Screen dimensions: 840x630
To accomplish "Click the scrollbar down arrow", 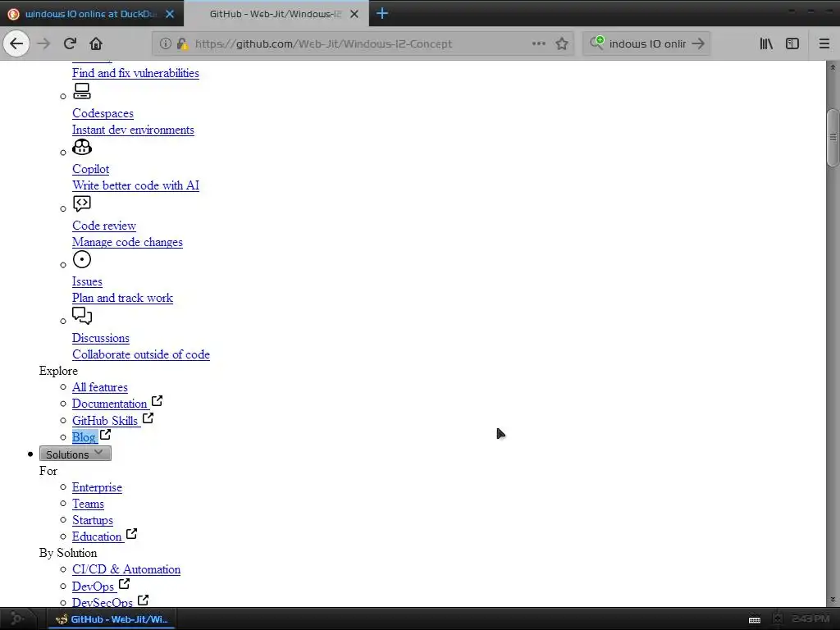I will [x=833, y=600].
